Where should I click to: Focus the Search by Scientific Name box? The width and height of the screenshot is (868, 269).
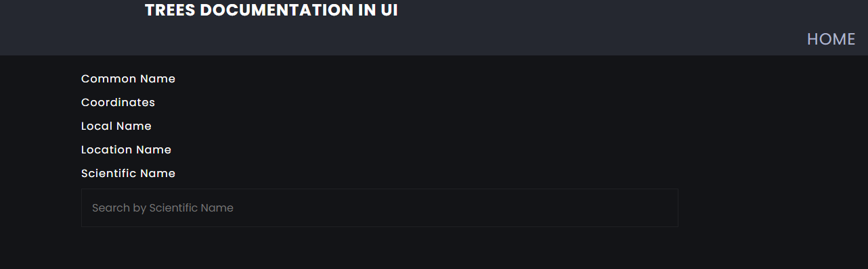(x=379, y=207)
